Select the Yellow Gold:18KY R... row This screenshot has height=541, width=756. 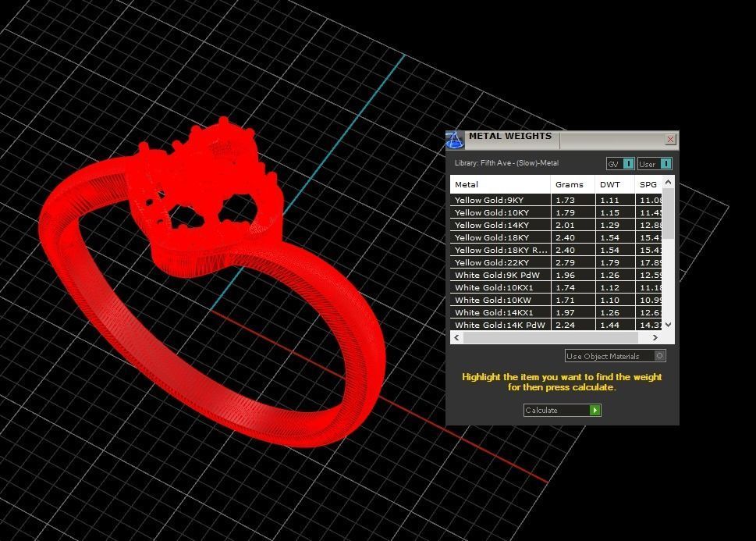556,250
